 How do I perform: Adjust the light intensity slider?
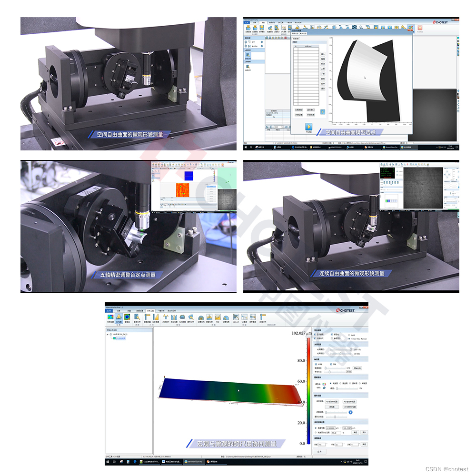point(341,349)
